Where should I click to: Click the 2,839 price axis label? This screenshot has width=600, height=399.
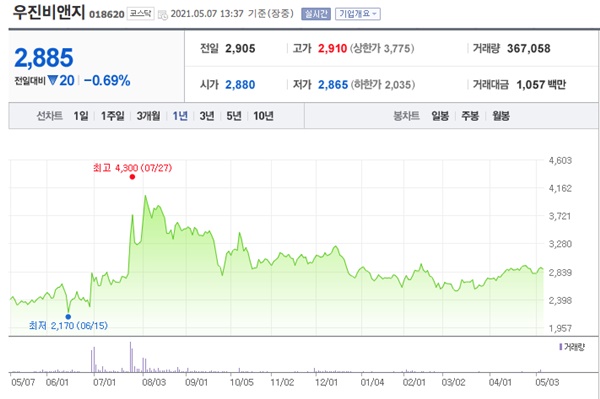click(x=560, y=272)
